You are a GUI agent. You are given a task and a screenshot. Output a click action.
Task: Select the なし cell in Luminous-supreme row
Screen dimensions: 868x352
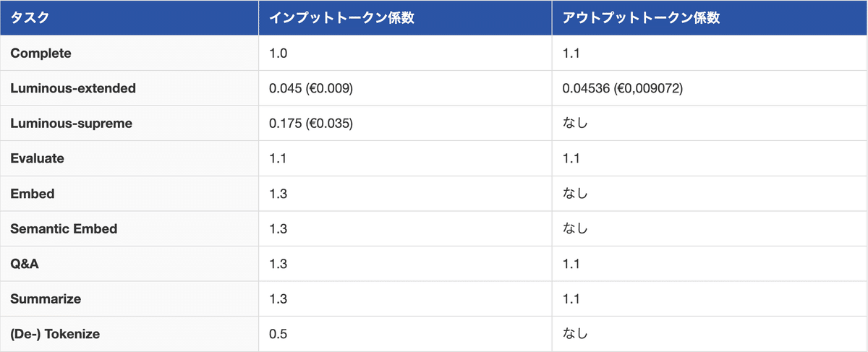[575, 124]
